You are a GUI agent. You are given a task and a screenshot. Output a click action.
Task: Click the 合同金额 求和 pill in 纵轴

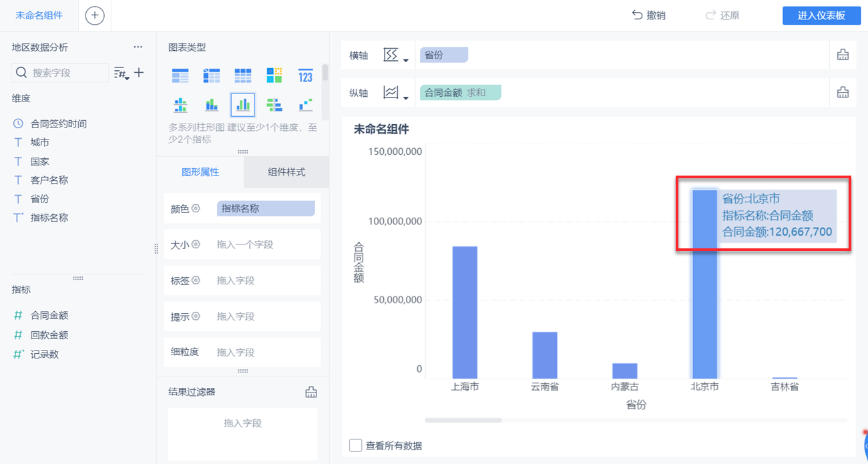pos(460,93)
